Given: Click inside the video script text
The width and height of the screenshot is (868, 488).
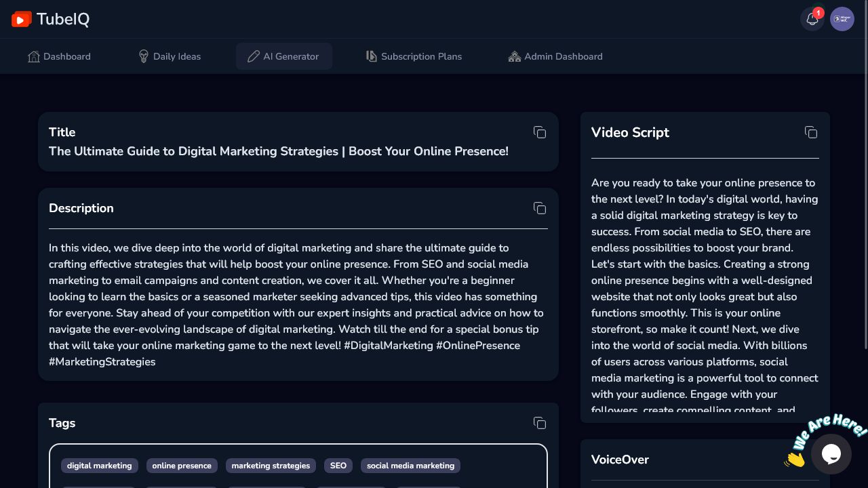Looking at the screenshot, I should 705,296.
